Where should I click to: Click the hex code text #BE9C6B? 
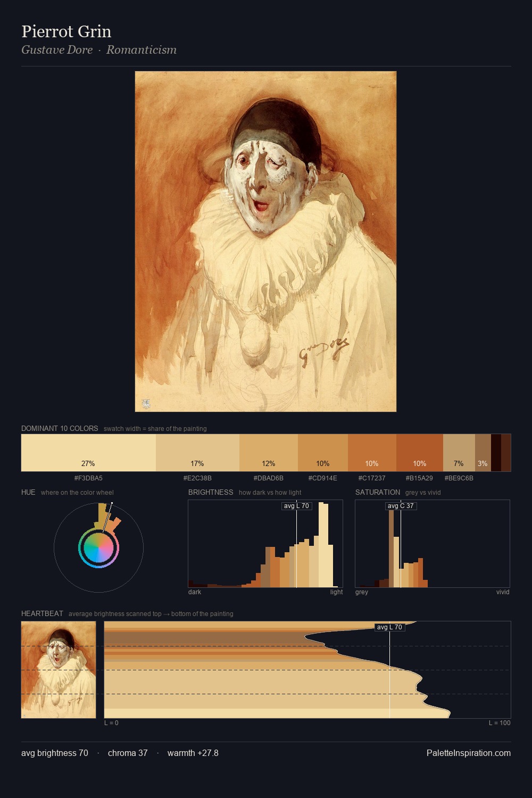(x=459, y=478)
